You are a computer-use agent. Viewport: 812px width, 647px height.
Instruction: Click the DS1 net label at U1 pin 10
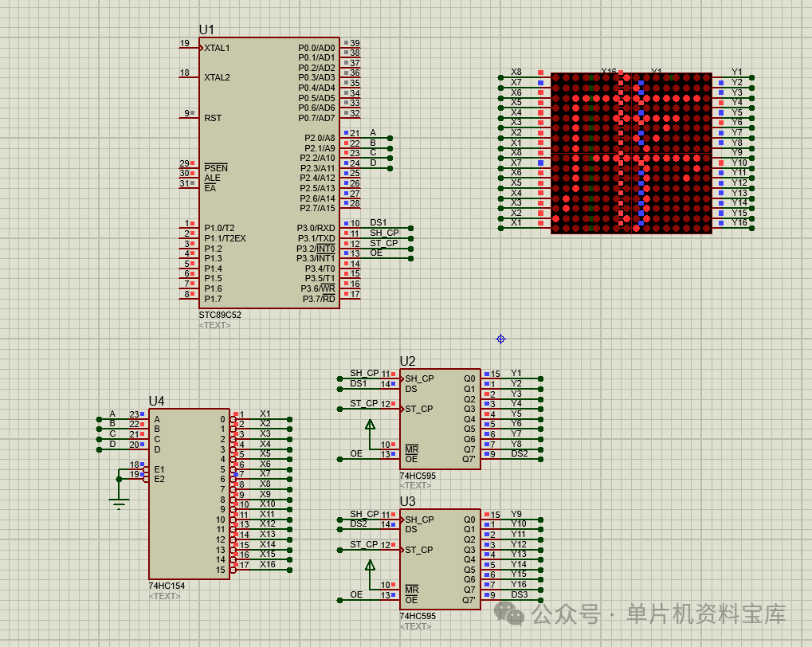pyautogui.click(x=378, y=223)
